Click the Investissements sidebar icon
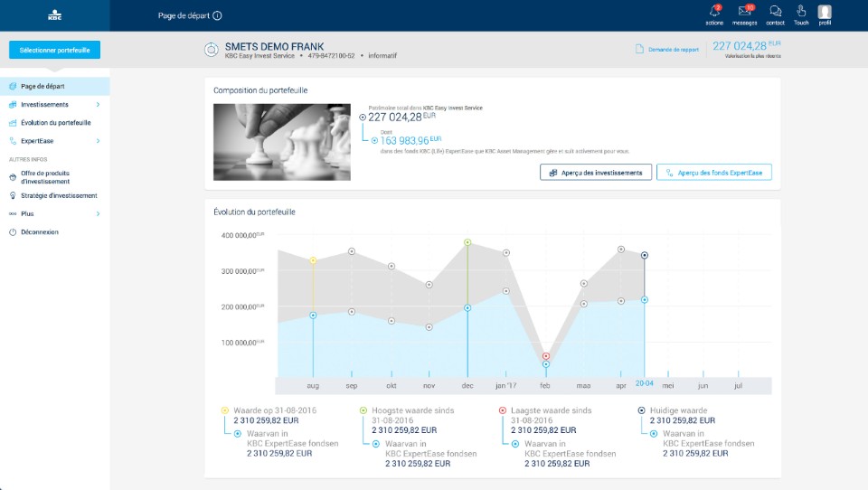The width and height of the screenshot is (868, 490). point(13,105)
